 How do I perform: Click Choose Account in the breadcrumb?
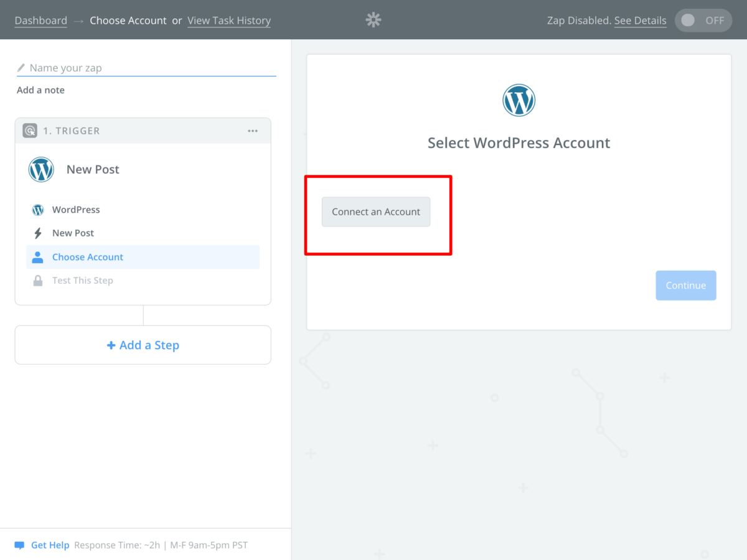pyautogui.click(x=128, y=21)
